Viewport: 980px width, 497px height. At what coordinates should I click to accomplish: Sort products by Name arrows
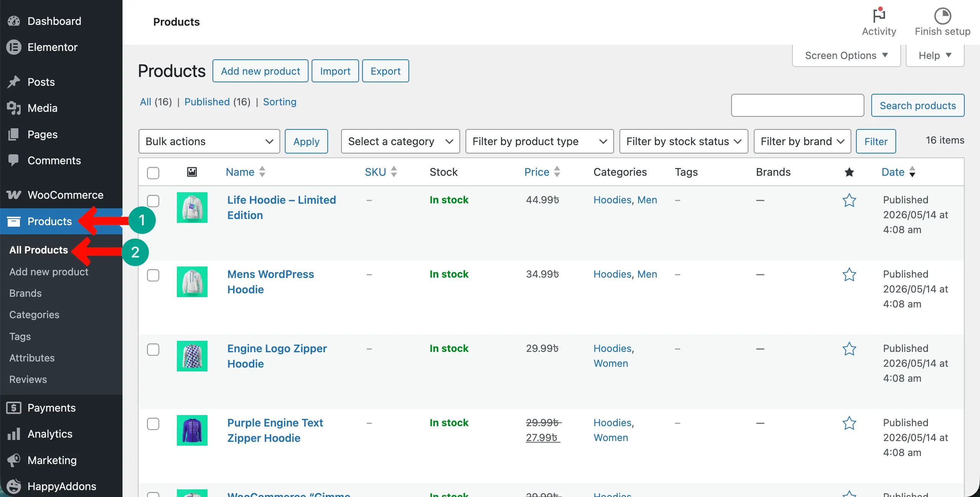click(262, 172)
